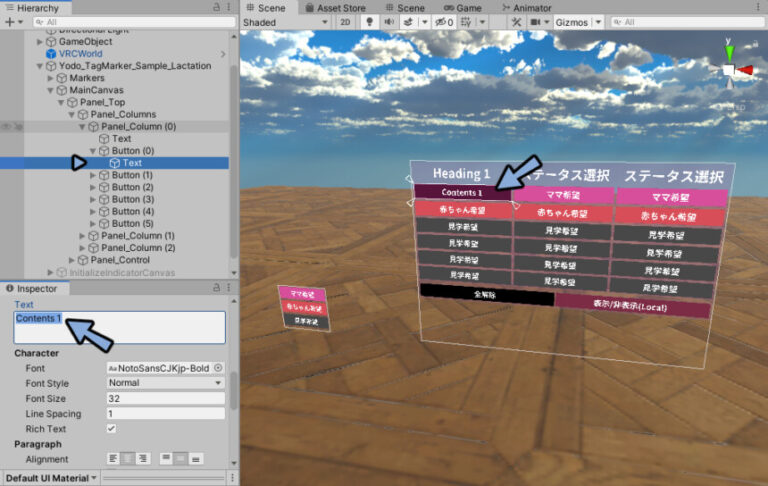The image size is (768, 486).
Task: Toggle 2D view mode
Action: (345, 22)
